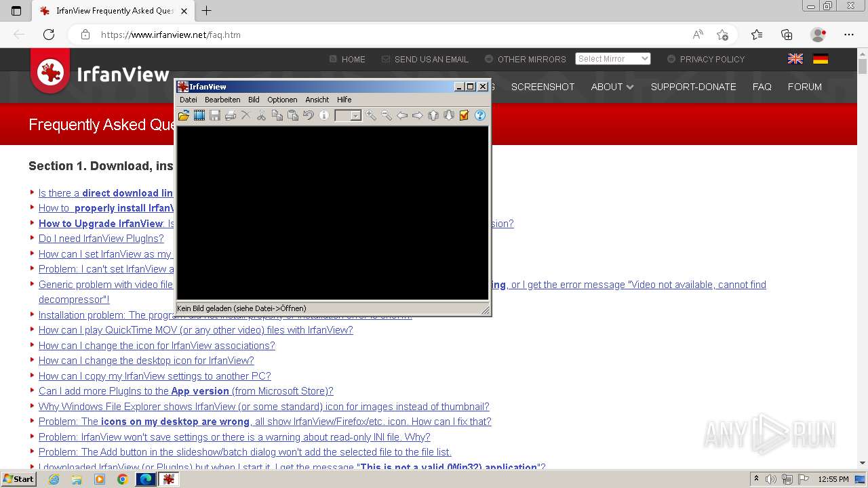Screen dimensions: 868x488
Task: Click the UK flag for English
Action: point(795,59)
